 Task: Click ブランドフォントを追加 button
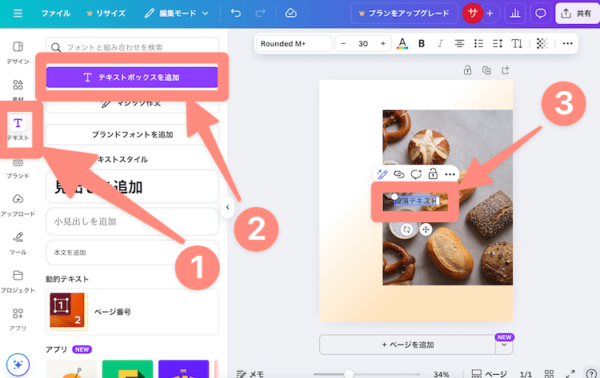[x=132, y=135]
